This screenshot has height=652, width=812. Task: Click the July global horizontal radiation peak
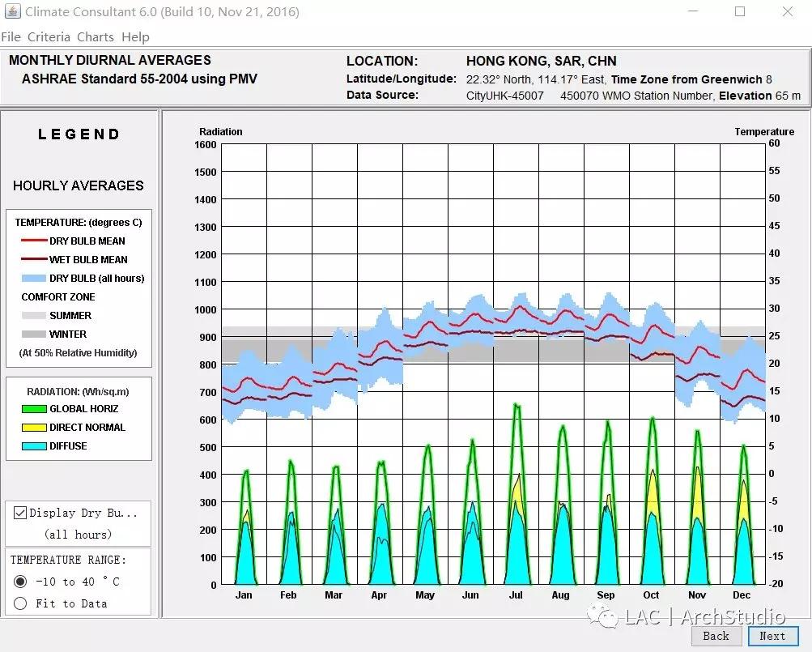coord(517,405)
